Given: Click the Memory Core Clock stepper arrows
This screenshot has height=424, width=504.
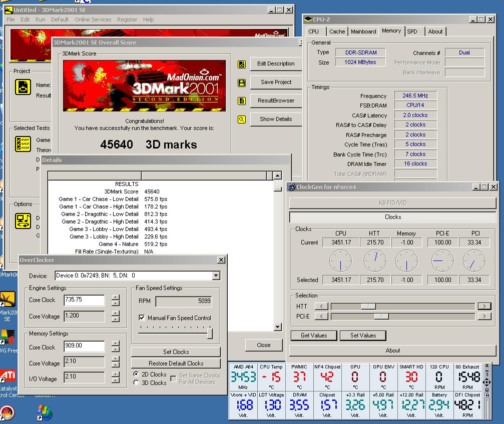Looking at the screenshot, I should click(116, 346).
